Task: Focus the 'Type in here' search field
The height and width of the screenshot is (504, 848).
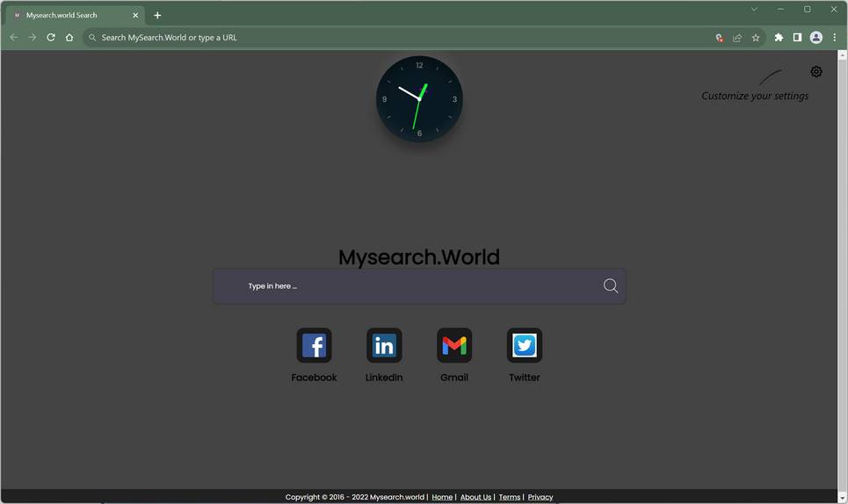Action: 420,285
